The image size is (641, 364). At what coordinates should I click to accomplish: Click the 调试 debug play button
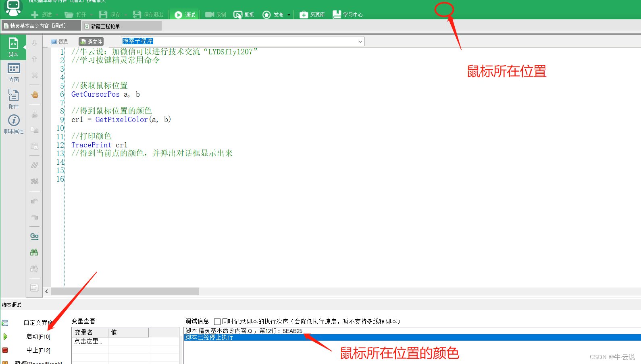click(185, 15)
